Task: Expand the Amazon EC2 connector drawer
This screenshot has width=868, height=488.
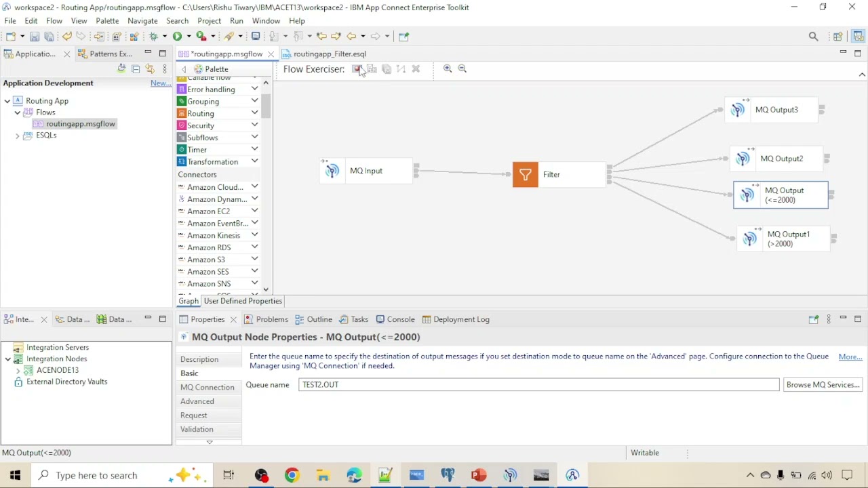Action: 254,211
